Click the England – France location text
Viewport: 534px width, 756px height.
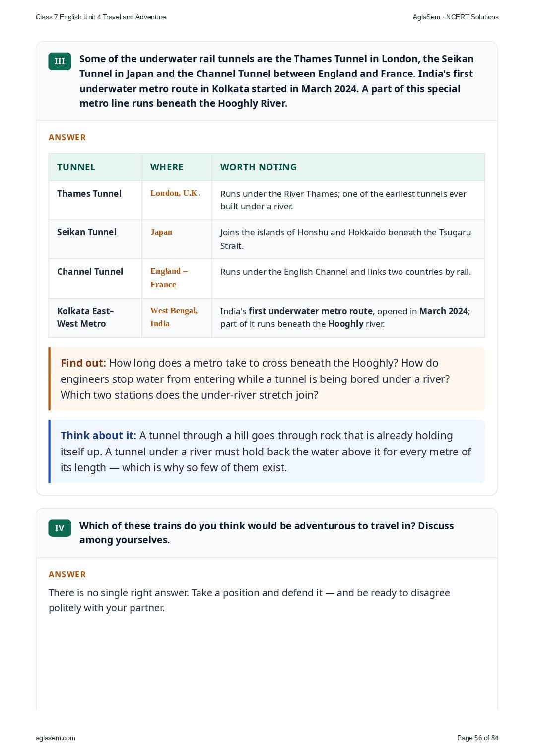point(169,278)
